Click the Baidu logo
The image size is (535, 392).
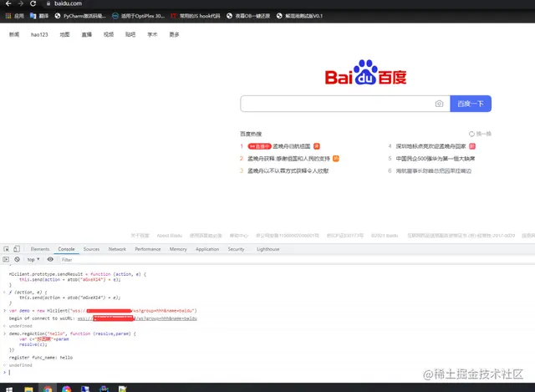tap(365, 73)
